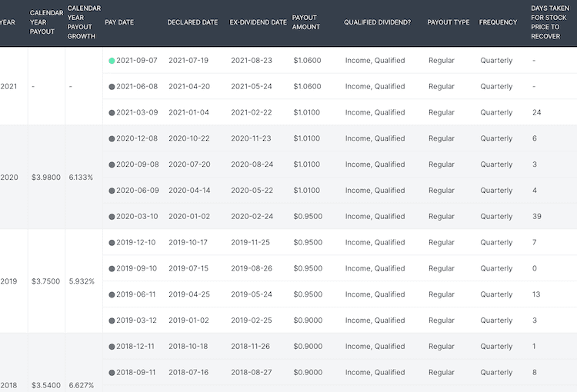Sort by the Ex-Dividend Date column header
Viewport: 577px width, 392px height.
[258, 22]
